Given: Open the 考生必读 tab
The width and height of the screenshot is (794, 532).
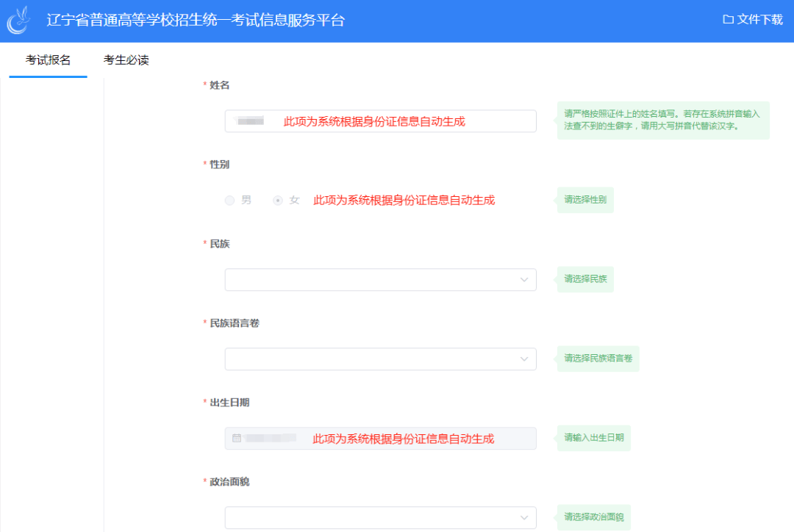Looking at the screenshot, I should (x=126, y=60).
